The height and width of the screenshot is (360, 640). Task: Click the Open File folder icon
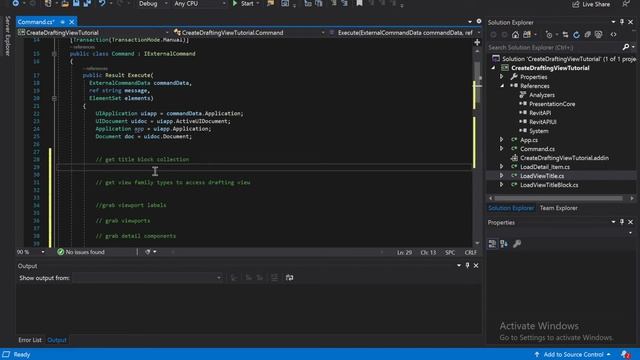click(65, 4)
